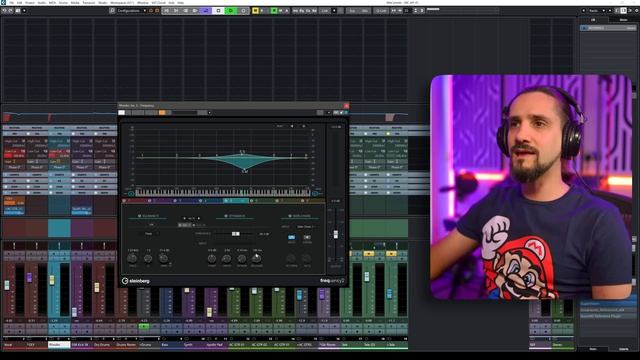Viewport: 640px width, 360px height.
Task: Click the equalizer gain knob
Action: click(x=163, y=258)
